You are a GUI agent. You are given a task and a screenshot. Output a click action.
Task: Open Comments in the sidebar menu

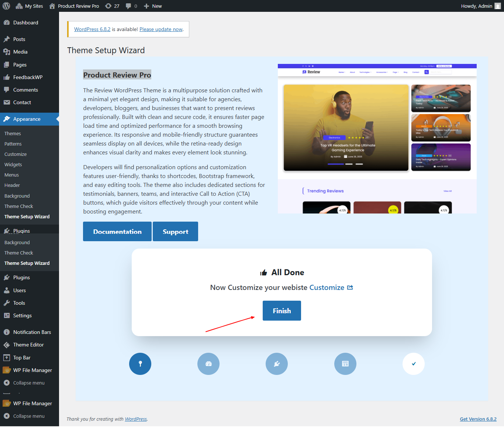click(x=30, y=90)
